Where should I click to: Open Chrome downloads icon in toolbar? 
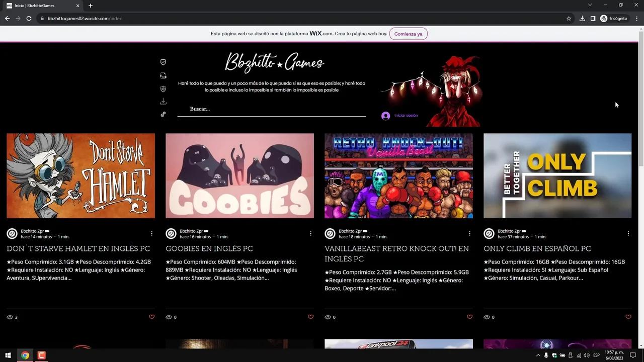tap(582, 19)
